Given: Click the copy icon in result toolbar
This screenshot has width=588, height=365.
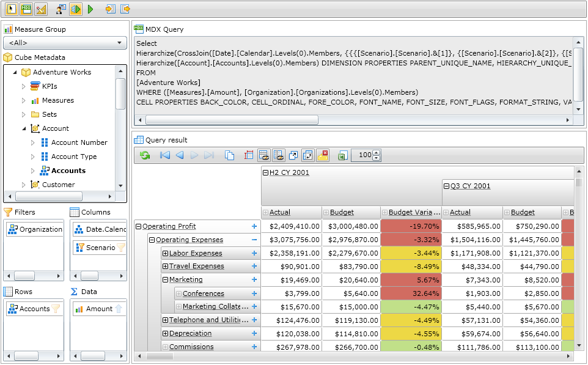Looking at the screenshot, I should pyautogui.click(x=230, y=155).
